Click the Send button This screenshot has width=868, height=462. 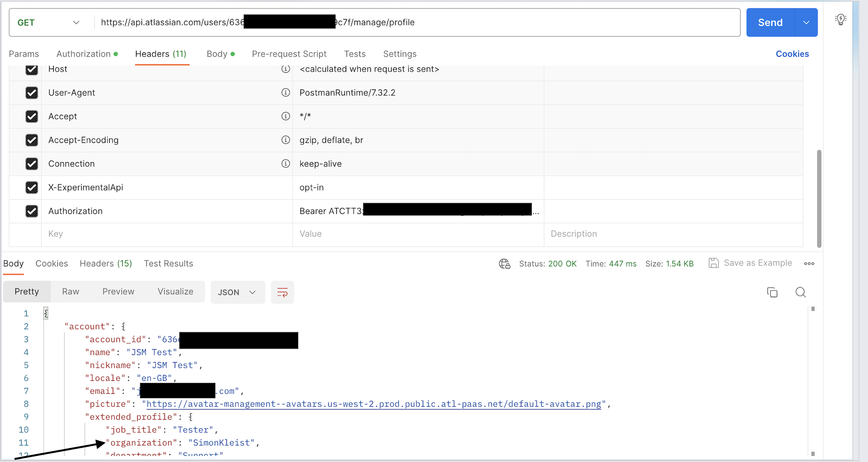click(770, 22)
